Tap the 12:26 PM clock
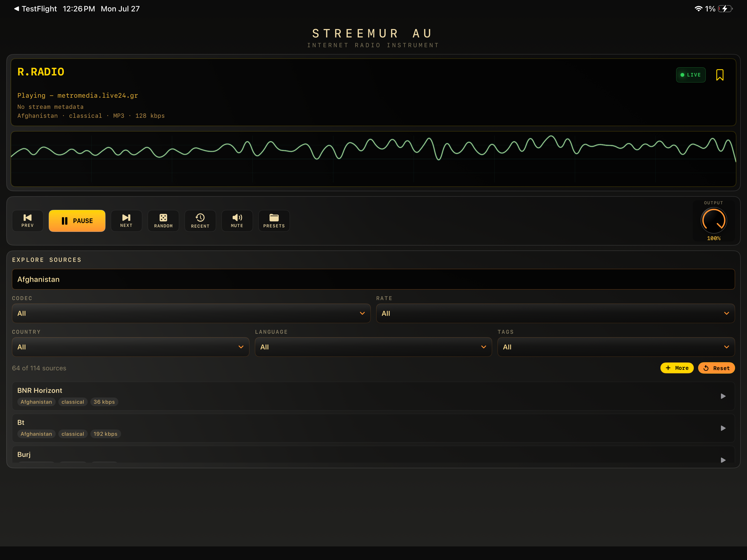 point(79,9)
